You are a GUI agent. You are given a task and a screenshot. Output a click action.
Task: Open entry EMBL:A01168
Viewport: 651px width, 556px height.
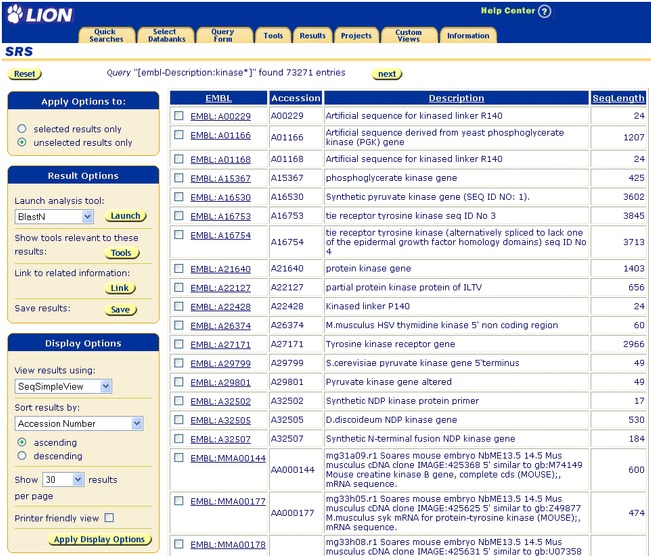(220, 159)
